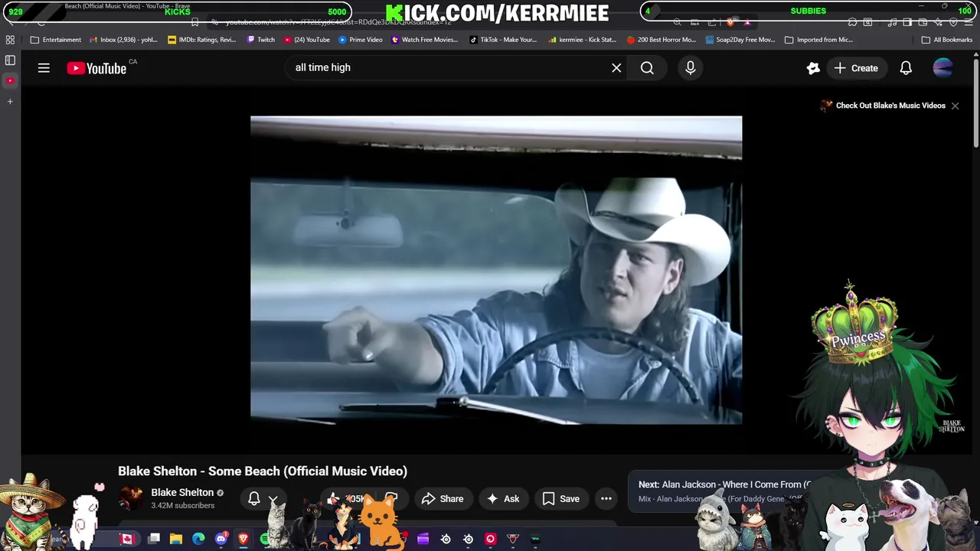Screen dimensions: 980x551
Task: Expand the Imported from Mic bookmarks folder
Action: tap(818, 40)
